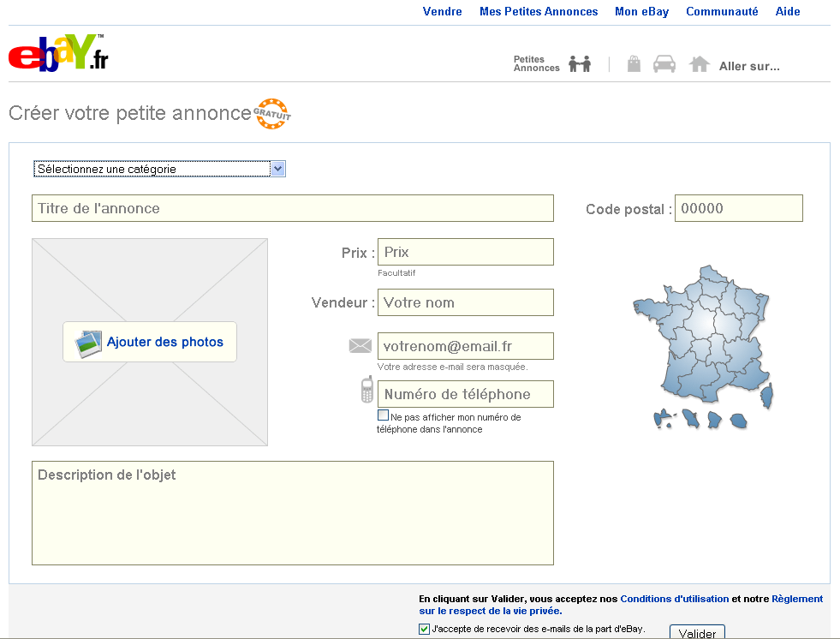This screenshot has height=639, width=840.
Task: Click the Facultatif hint text
Action: [396, 273]
